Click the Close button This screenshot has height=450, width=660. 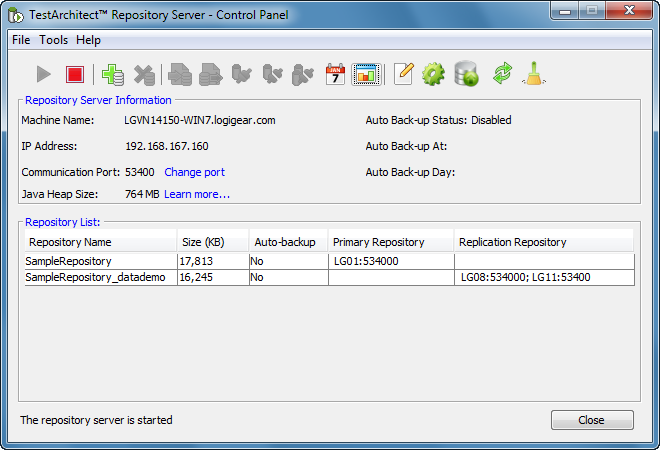pos(592,420)
